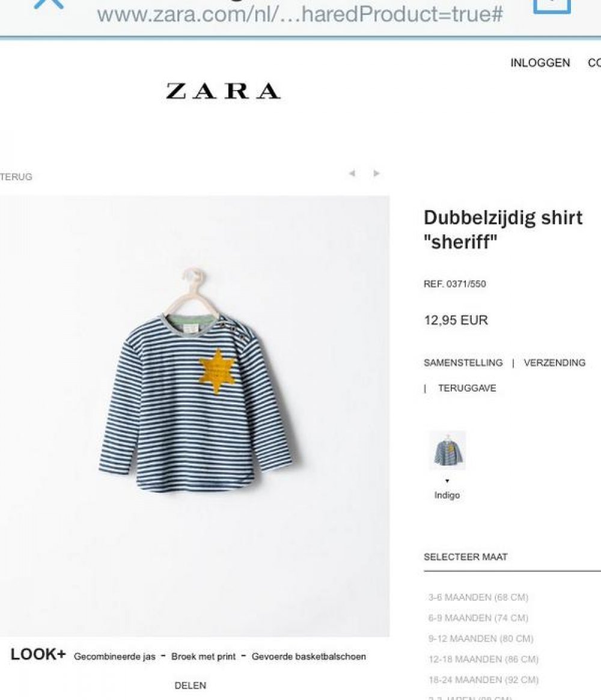
Task: Close the browser view with the X icon
Action: [x=49, y=4]
